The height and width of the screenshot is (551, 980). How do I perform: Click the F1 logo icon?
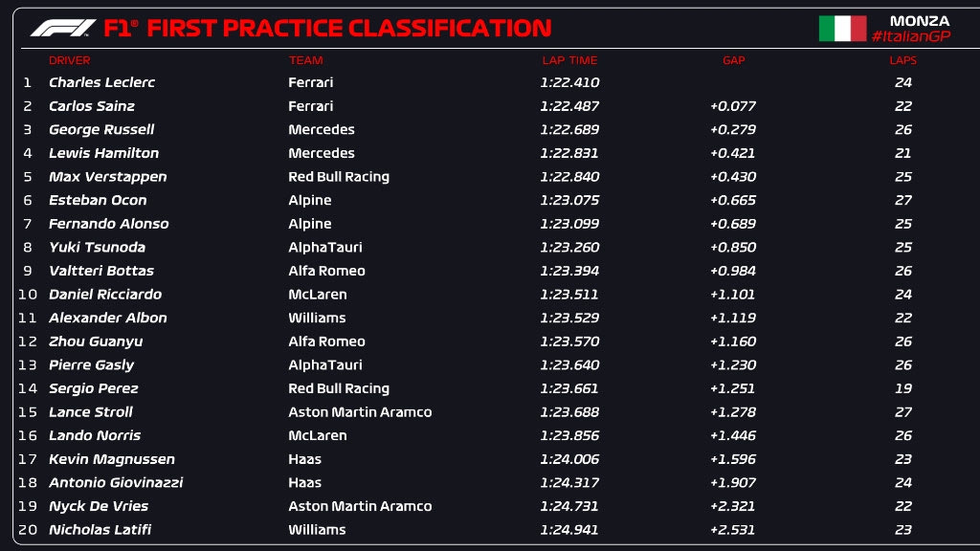coord(62,28)
